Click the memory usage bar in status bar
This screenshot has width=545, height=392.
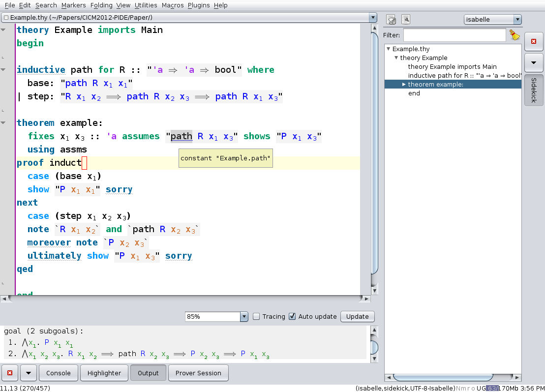501,388
